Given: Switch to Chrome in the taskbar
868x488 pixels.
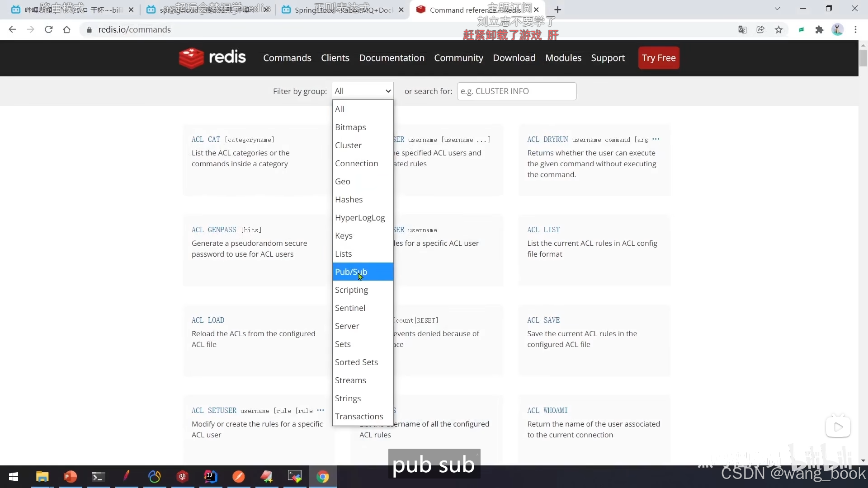Looking at the screenshot, I should click(323, 477).
